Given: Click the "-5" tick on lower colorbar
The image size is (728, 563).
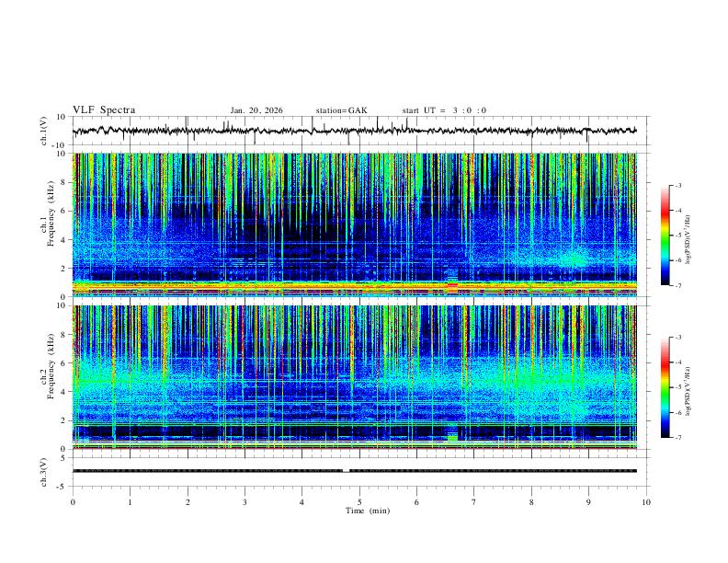Looking at the screenshot, I should tap(678, 387).
